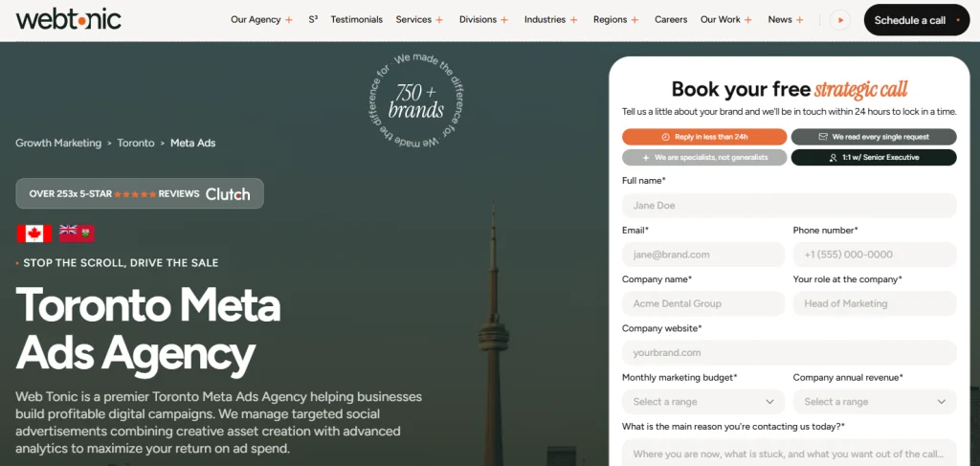This screenshot has width=980, height=466.
Task: Open the S³ menu item
Action: 313,19
